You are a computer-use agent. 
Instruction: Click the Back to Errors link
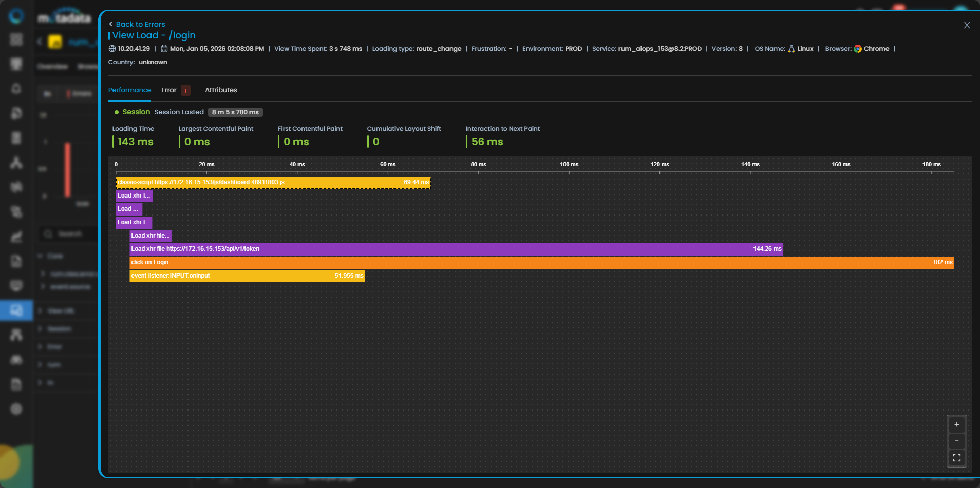[x=140, y=24]
